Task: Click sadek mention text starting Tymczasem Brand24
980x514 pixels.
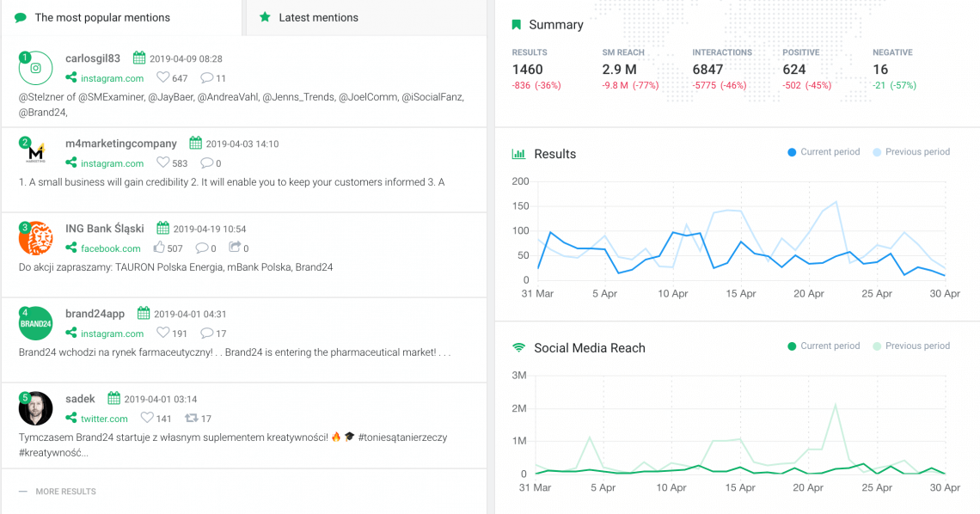Action: click(x=233, y=444)
